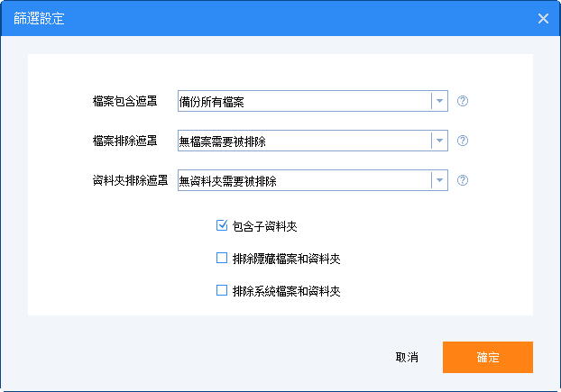This screenshot has width=561, height=392.
Task: Click the 備份所有檔案 text field
Action: pos(304,101)
